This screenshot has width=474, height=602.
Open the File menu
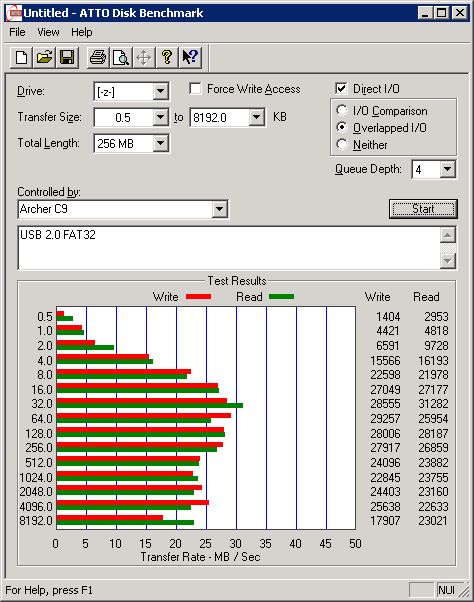coord(17,32)
